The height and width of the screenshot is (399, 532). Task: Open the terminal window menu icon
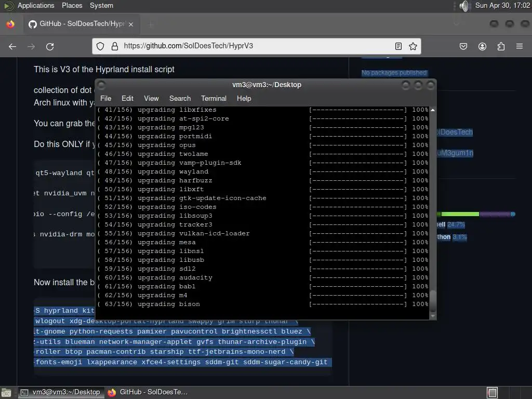[x=101, y=85]
